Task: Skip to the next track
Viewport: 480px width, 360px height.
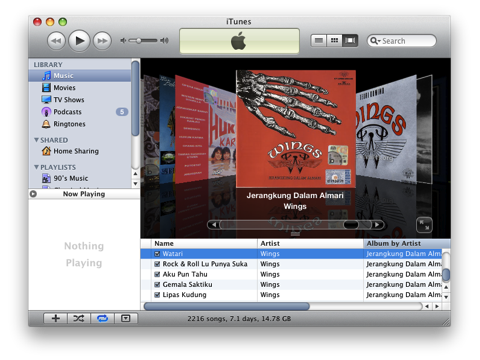Action: (x=102, y=41)
